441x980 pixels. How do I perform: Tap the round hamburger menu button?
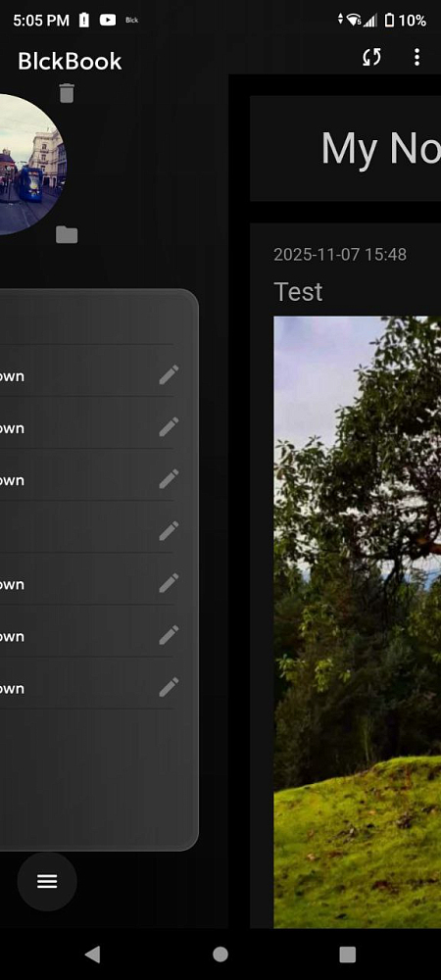tap(47, 881)
